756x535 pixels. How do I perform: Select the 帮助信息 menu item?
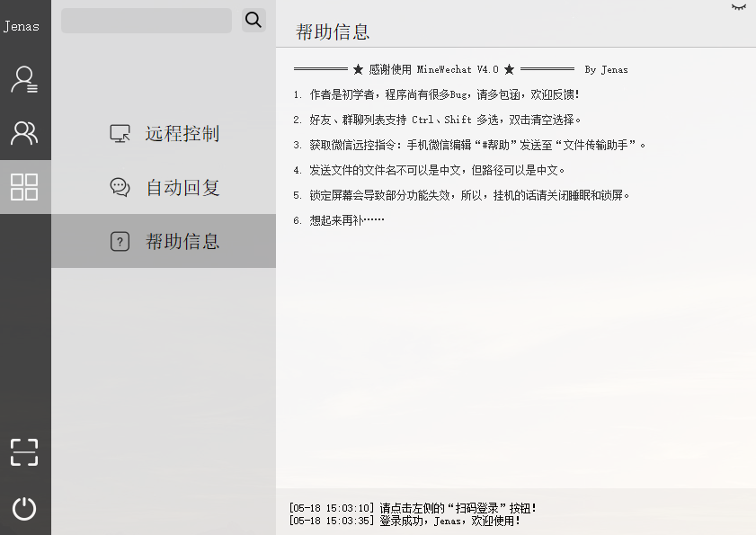[x=164, y=241]
